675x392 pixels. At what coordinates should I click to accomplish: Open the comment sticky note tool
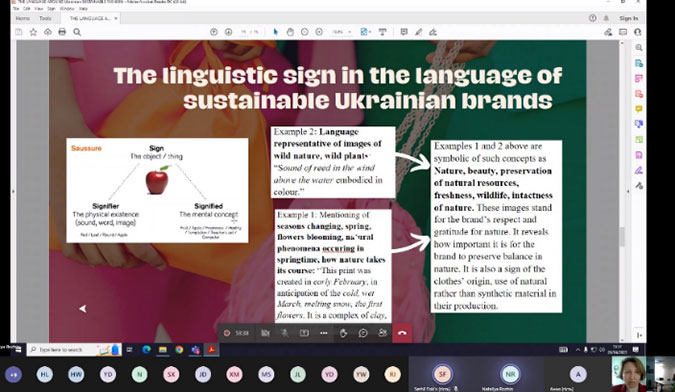pyautogui.click(x=404, y=32)
